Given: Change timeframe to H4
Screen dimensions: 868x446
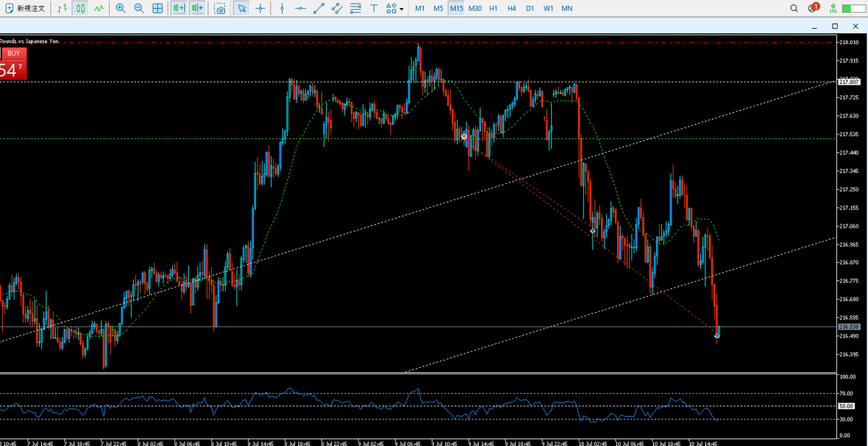Looking at the screenshot, I should 511,9.
